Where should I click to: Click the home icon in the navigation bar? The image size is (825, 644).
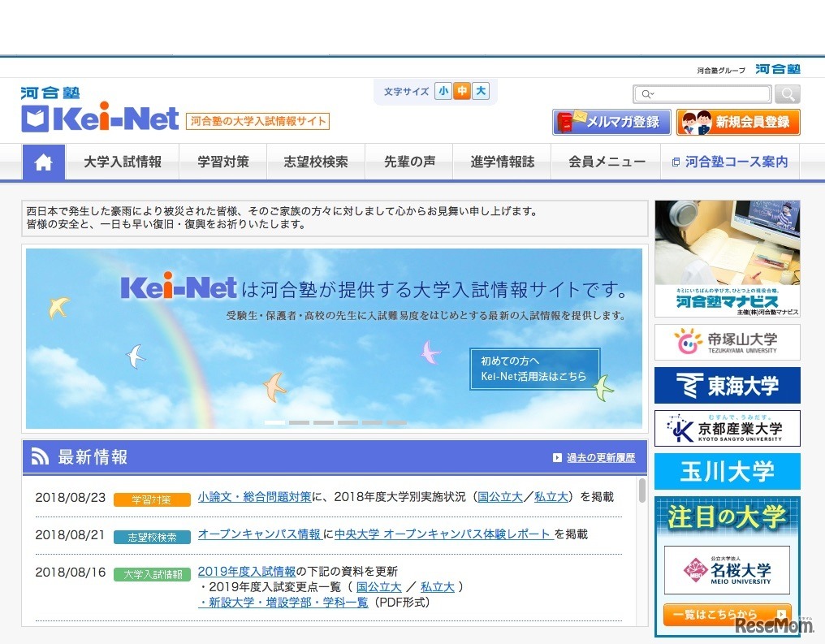pos(43,161)
